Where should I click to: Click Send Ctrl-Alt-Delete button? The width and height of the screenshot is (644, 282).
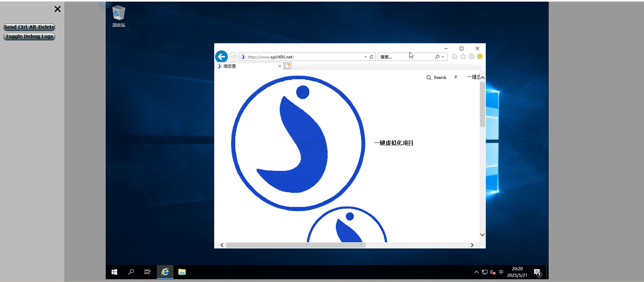point(29,27)
